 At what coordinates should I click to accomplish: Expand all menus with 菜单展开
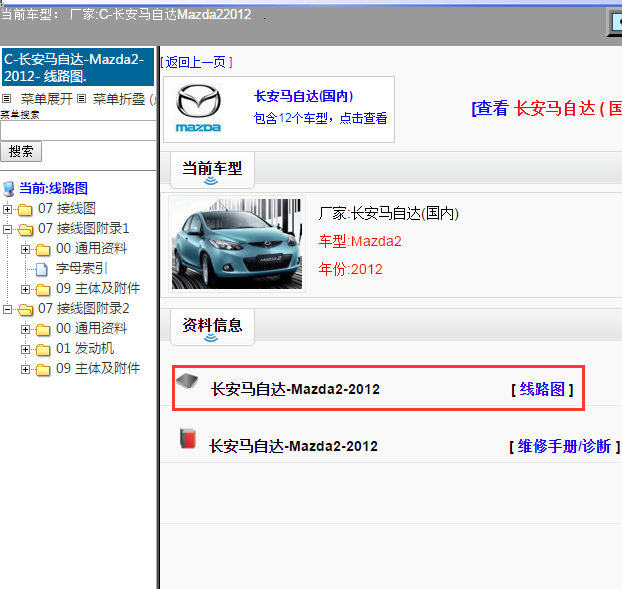pos(47,99)
